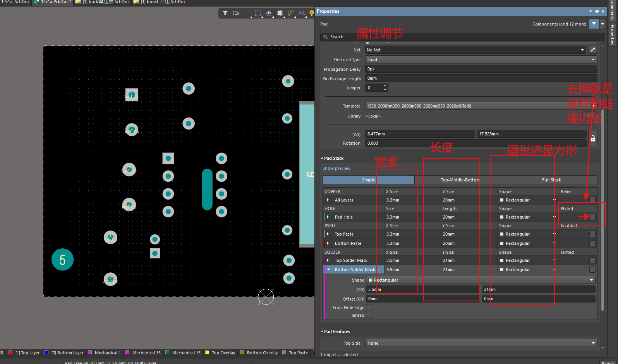
Task: Toggle the X/Y location lock icon
Action: click(592, 138)
